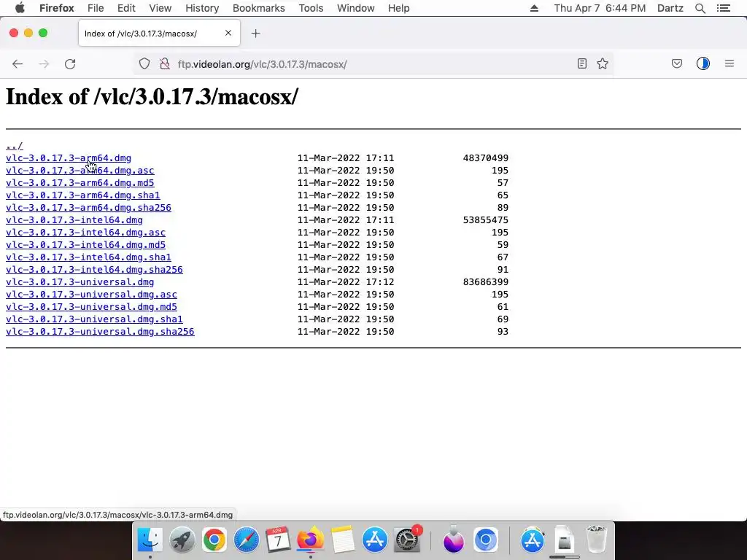Go back using the back arrow

point(18,64)
